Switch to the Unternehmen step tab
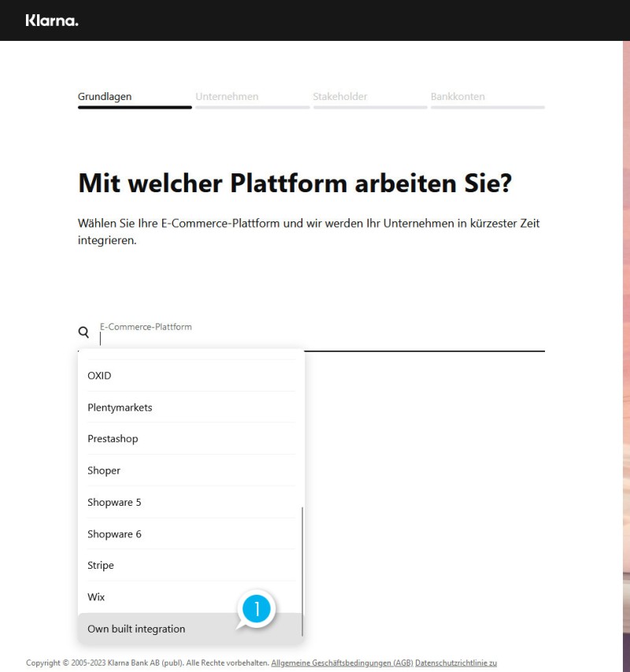 227,97
